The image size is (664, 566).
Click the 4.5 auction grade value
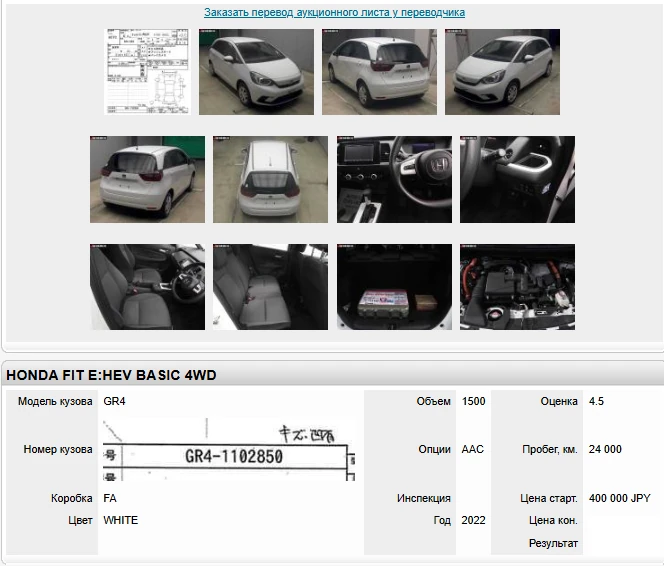click(x=597, y=401)
